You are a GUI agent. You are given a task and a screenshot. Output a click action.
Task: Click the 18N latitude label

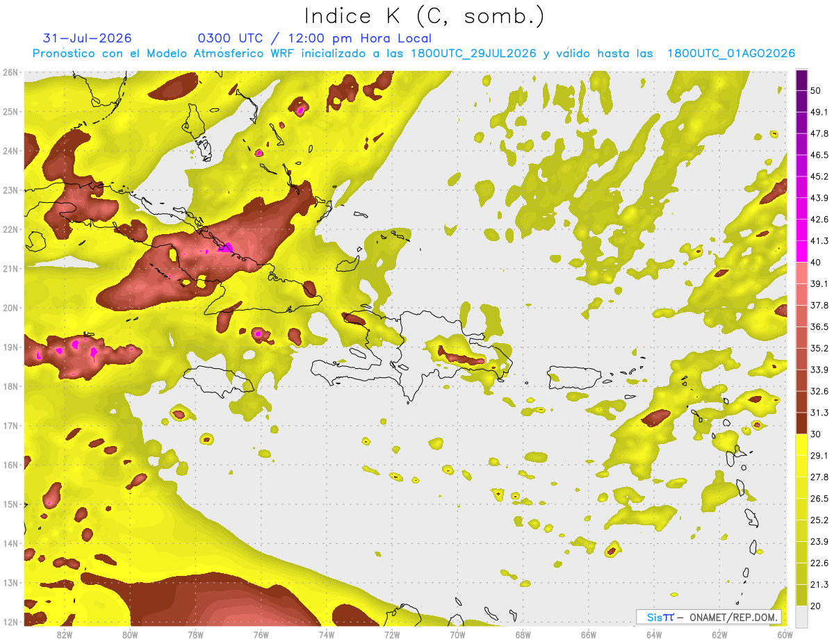click(10, 386)
